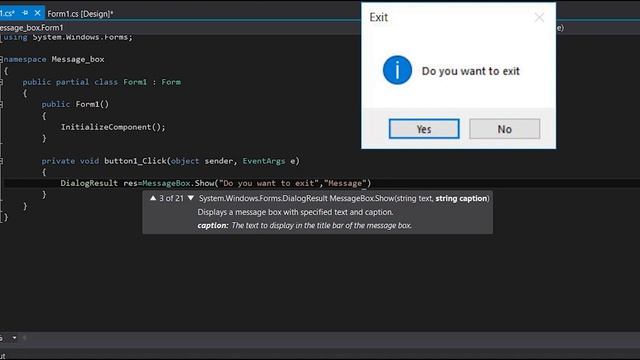Close the Exit message box

539,17
